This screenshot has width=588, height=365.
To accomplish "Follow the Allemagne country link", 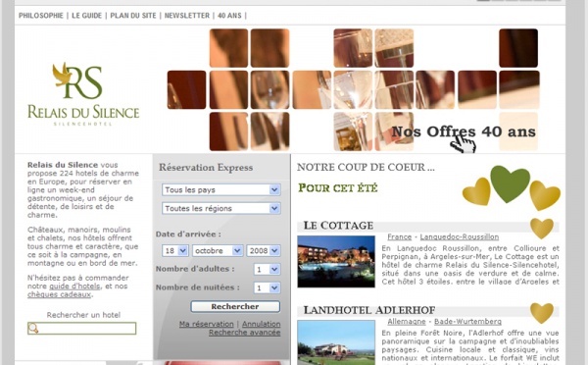I will pos(407,322).
